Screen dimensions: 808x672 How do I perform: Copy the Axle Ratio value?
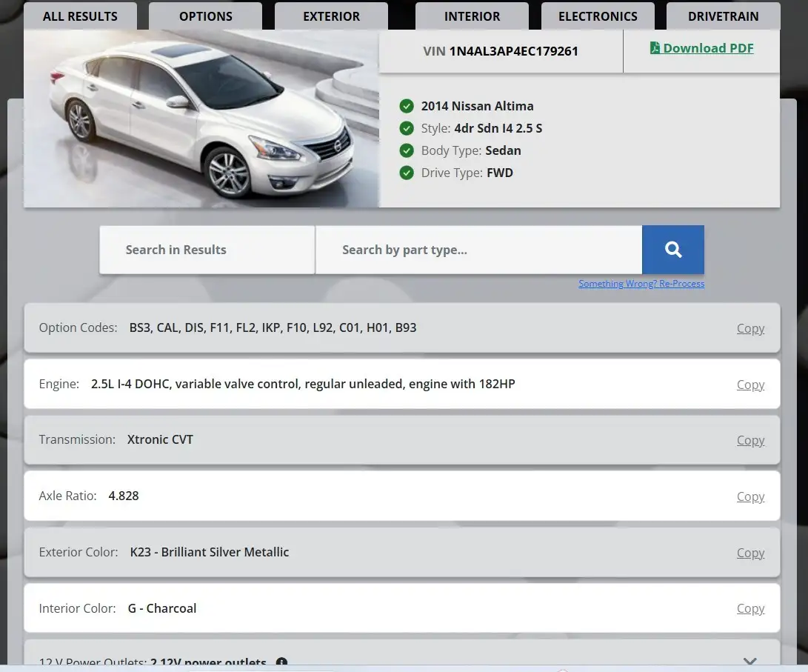[x=750, y=496]
